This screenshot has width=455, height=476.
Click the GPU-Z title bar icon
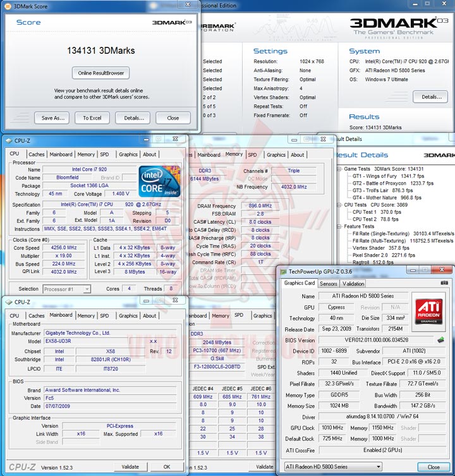click(283, 272)
